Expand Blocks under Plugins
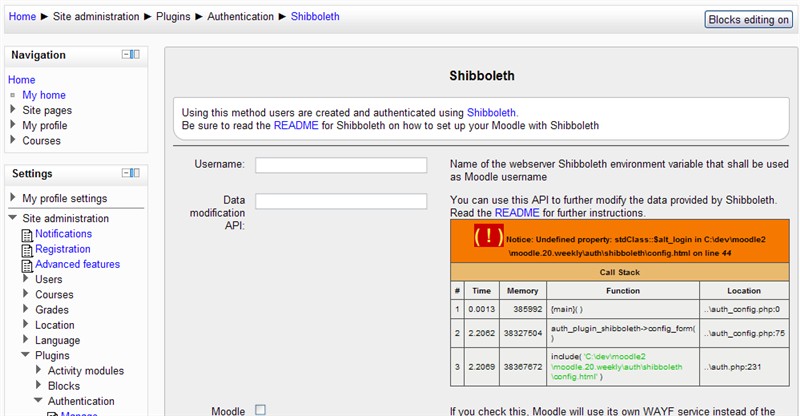 pyautogui.click(x=39, y=384)
